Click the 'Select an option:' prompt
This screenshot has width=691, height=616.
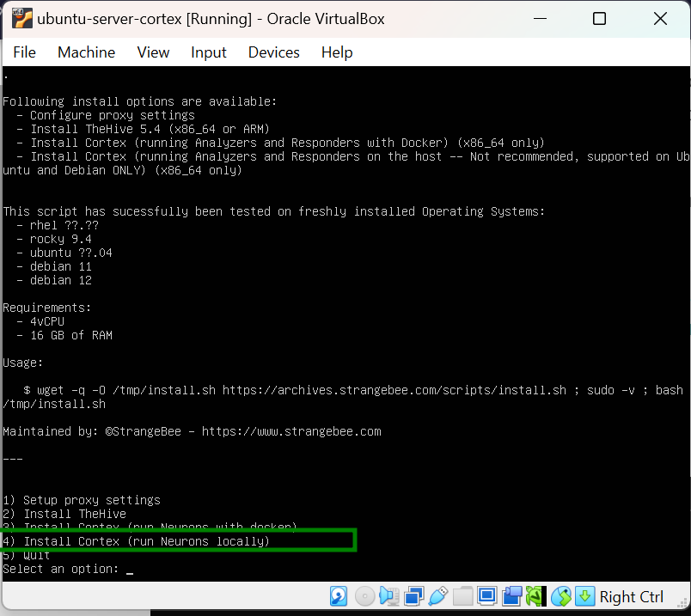[61, 569]
